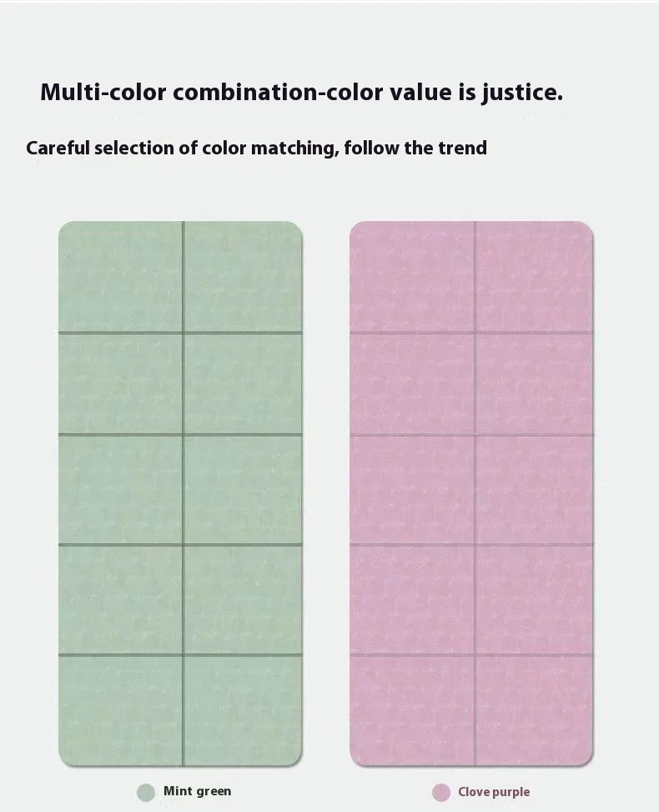Screen dimensions: 659x812
Task: Click the top-right tile of the green mat
Action: (x=243, y=277)
